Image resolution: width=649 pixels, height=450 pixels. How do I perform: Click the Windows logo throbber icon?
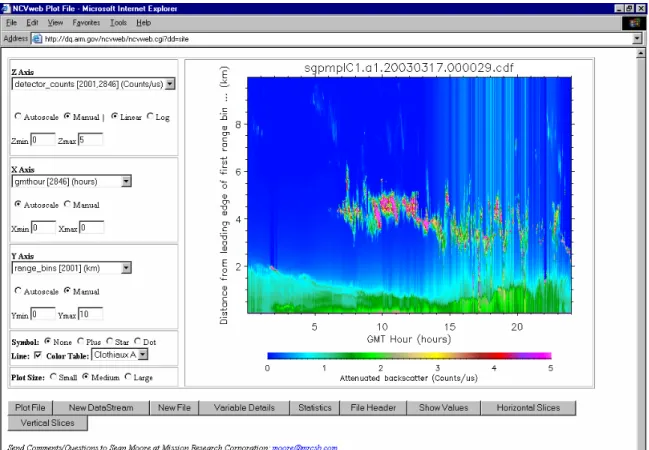634,23
